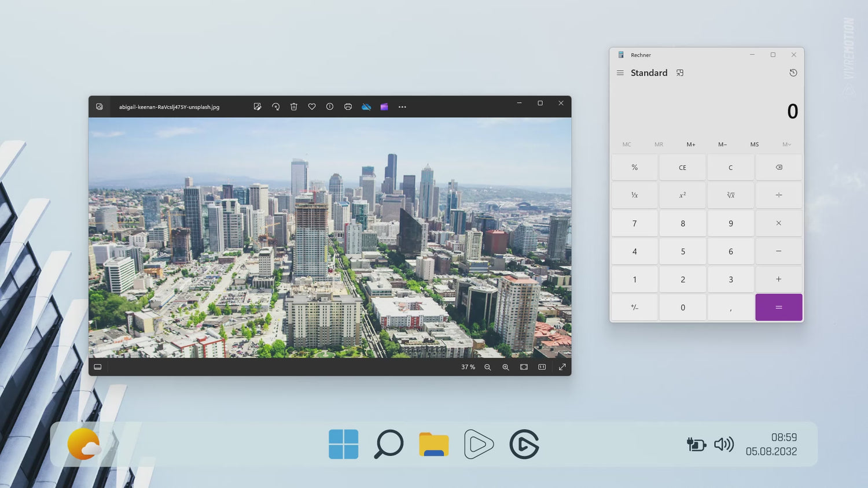Viewport: 868px width, 488px height.
Task: Toggle the filmstrip view in Photos
Action: [x=98, y=367]
